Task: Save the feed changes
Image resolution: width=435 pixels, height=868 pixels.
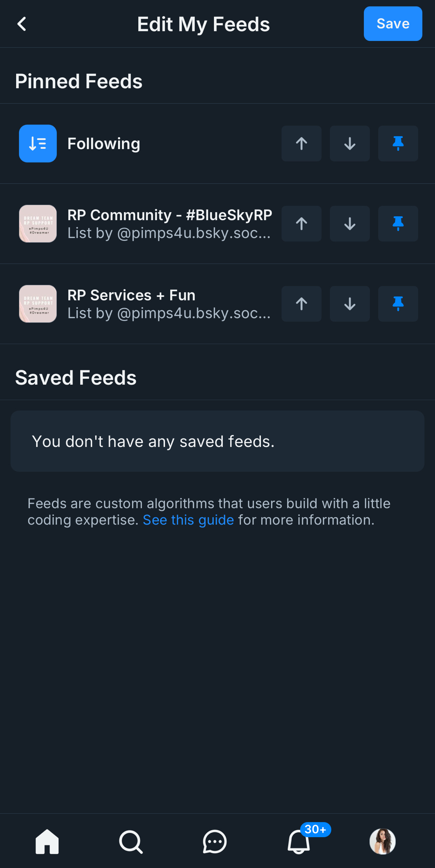Action: click(x=392, y=24)
